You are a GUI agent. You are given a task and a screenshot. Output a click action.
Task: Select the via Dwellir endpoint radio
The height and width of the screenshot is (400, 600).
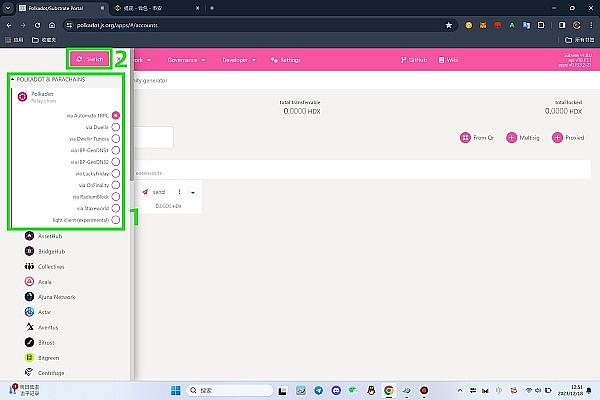pyautogui.click(x=116, y=127)
